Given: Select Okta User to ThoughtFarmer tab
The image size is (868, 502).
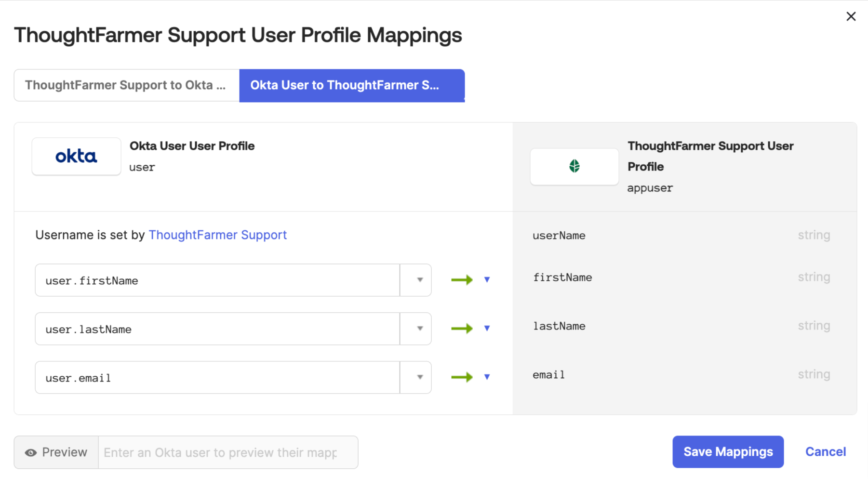Looking at the screenshot, I should [352, 85].
